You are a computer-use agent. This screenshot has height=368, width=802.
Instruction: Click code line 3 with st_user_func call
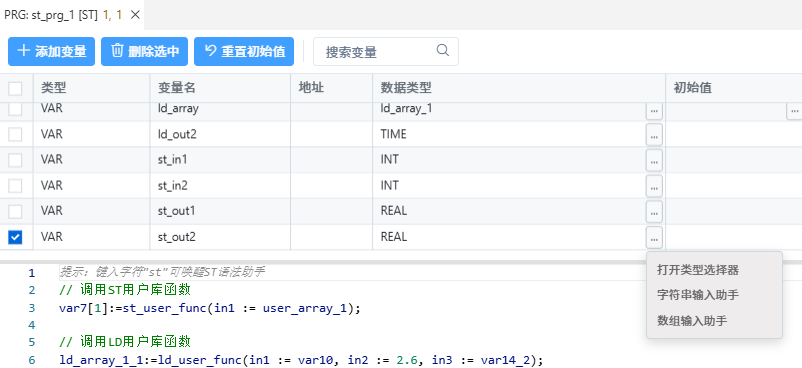(x=210, y=308)
